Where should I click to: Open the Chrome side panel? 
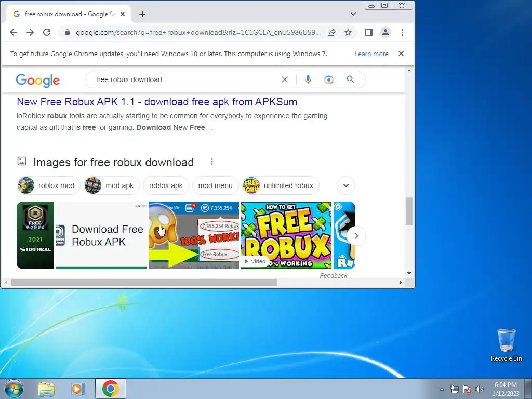pyautogui.click(x=369, y=32)
